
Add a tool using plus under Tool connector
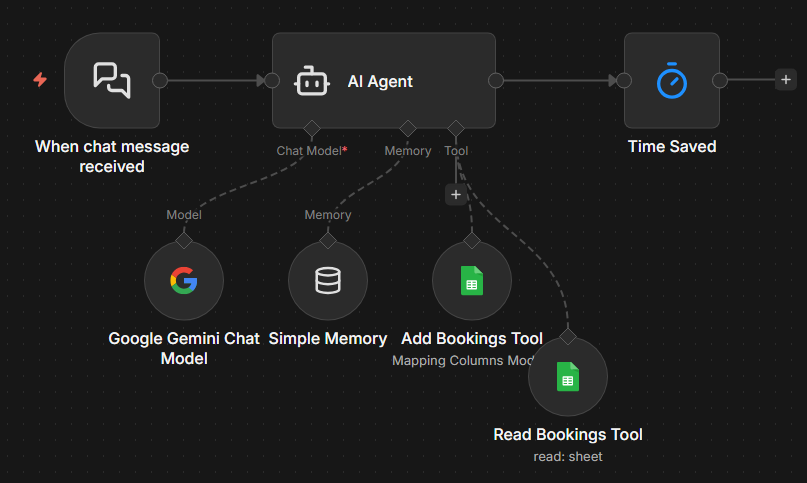[x=456, y=195]
